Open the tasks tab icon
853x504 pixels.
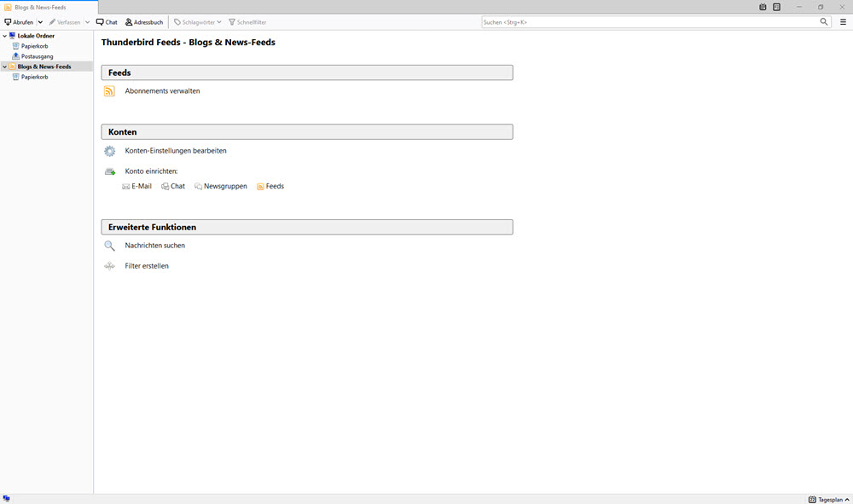[777, 7]
